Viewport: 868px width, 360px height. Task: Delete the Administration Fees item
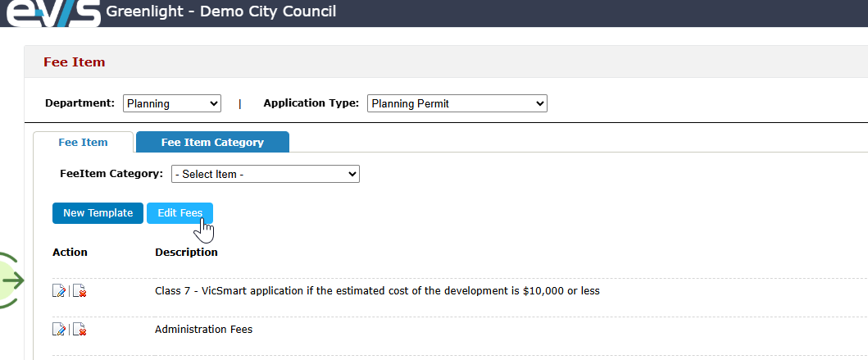(80, 330)
